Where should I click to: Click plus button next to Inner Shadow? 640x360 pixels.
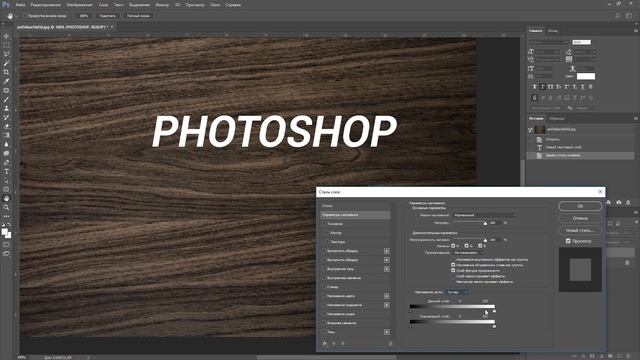coord(387,269)
